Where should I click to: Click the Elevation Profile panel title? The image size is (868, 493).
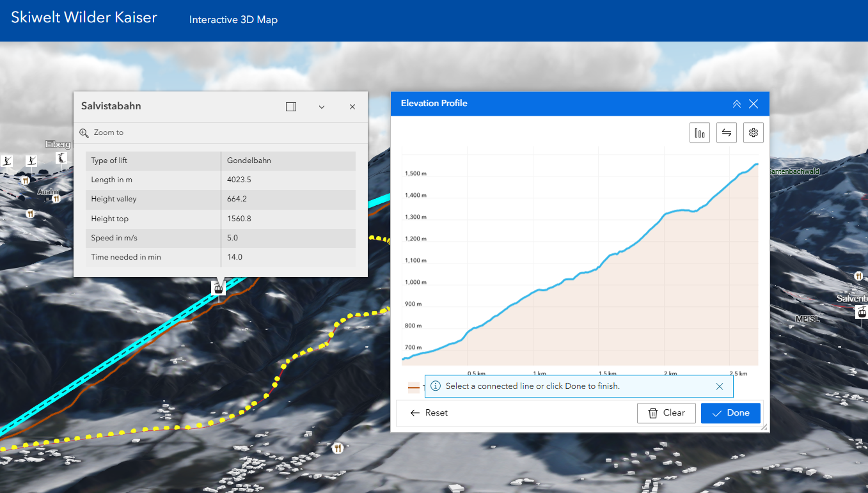(x=434, y=103)
